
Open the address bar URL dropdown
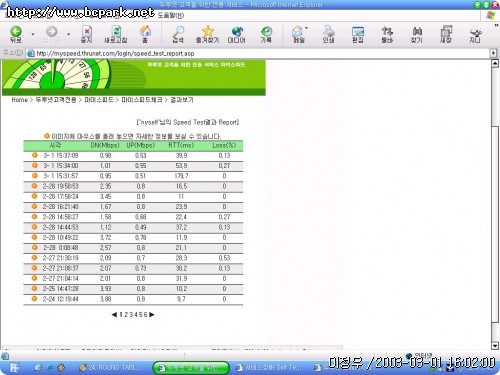click(493, 53)
